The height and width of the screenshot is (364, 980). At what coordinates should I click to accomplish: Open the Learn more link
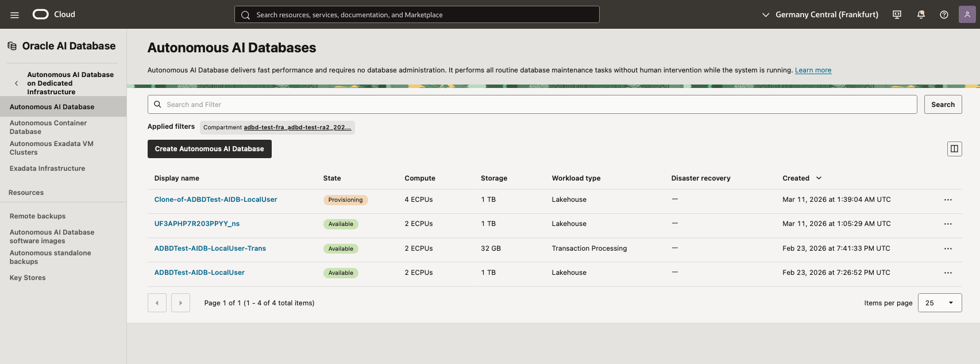[813, 70]
